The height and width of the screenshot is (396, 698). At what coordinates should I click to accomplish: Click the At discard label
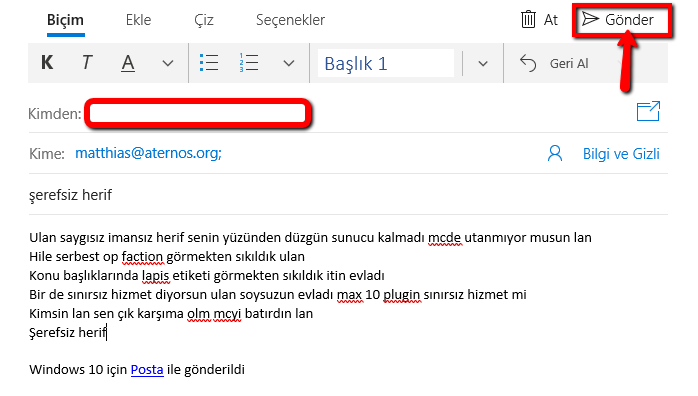click(x=551, y=20)
